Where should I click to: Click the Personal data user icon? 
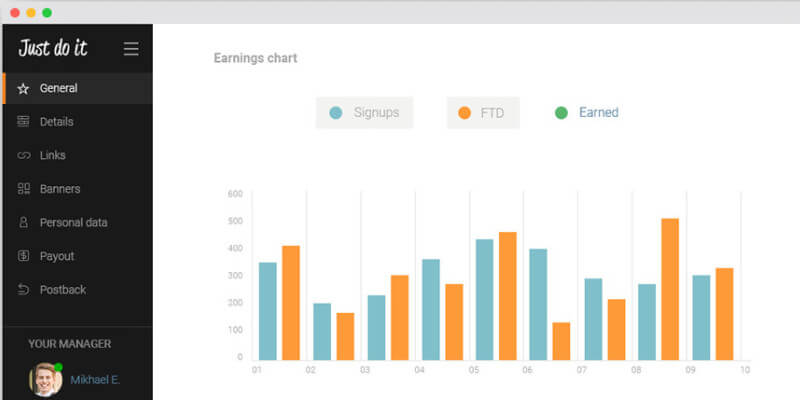(23, 223)
